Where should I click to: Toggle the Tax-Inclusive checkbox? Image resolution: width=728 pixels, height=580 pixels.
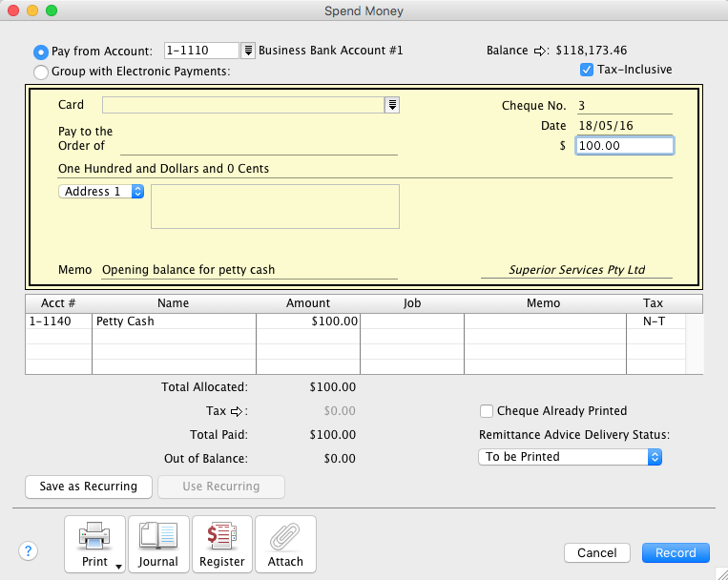click(587, 70)
